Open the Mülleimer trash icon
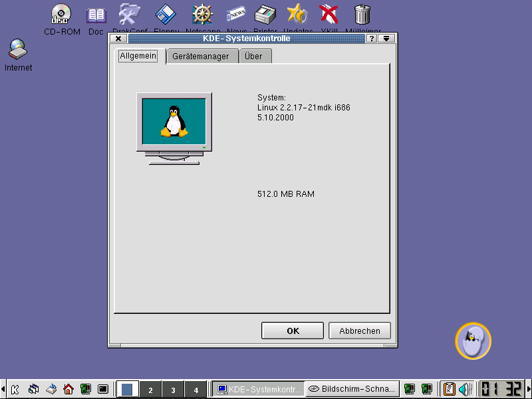The width and height of the screenshot is (532, 399). pos(362,14)
